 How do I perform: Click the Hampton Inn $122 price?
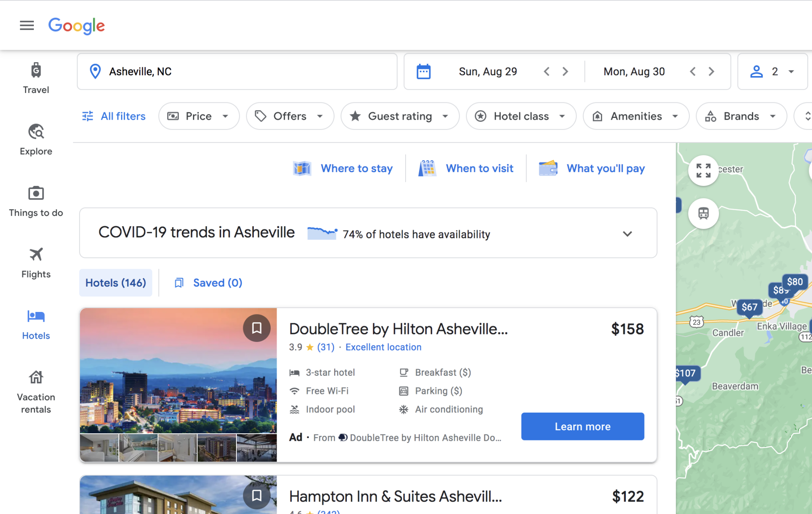628,496
